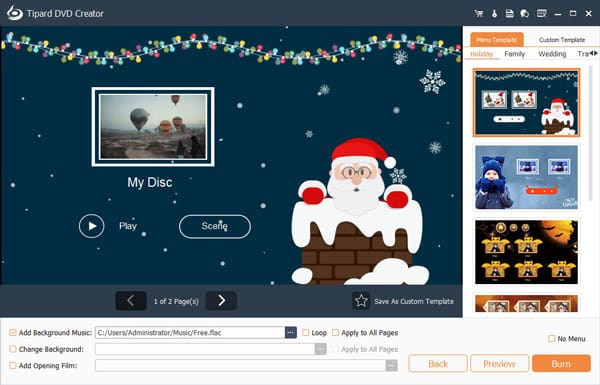Go to next menu page arrow
Screen dimensions: 600x385
[x=221, y=301]
